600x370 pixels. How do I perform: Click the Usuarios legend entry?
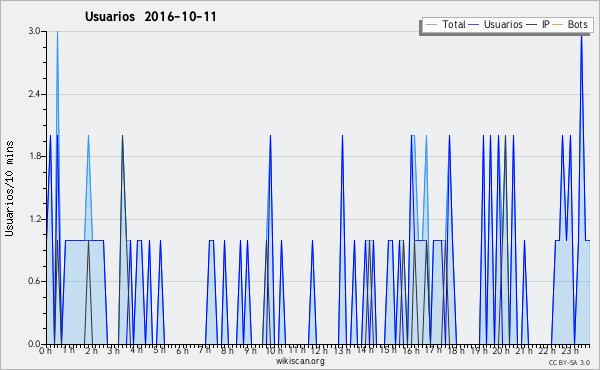pos(503,24)
